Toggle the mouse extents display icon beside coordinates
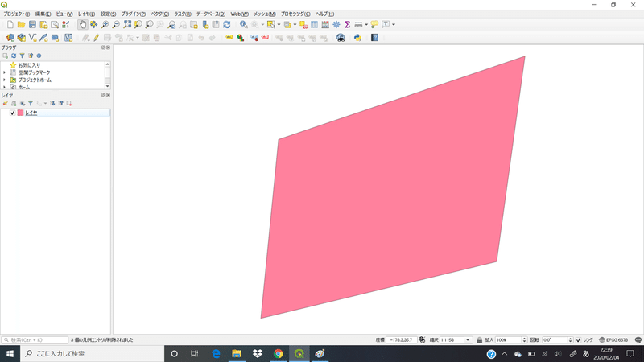644x362 pixels. (422, 340)
